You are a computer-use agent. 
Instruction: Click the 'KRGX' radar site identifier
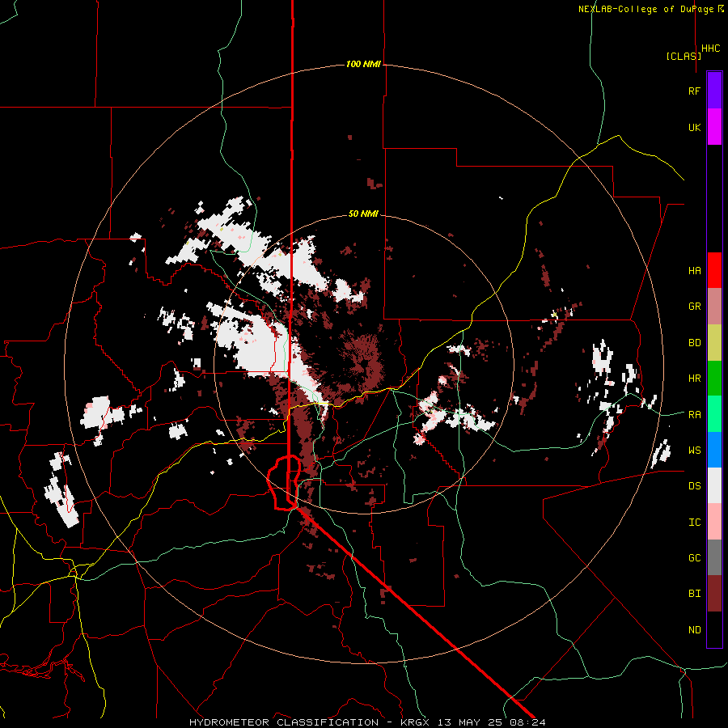click(417, 722)
